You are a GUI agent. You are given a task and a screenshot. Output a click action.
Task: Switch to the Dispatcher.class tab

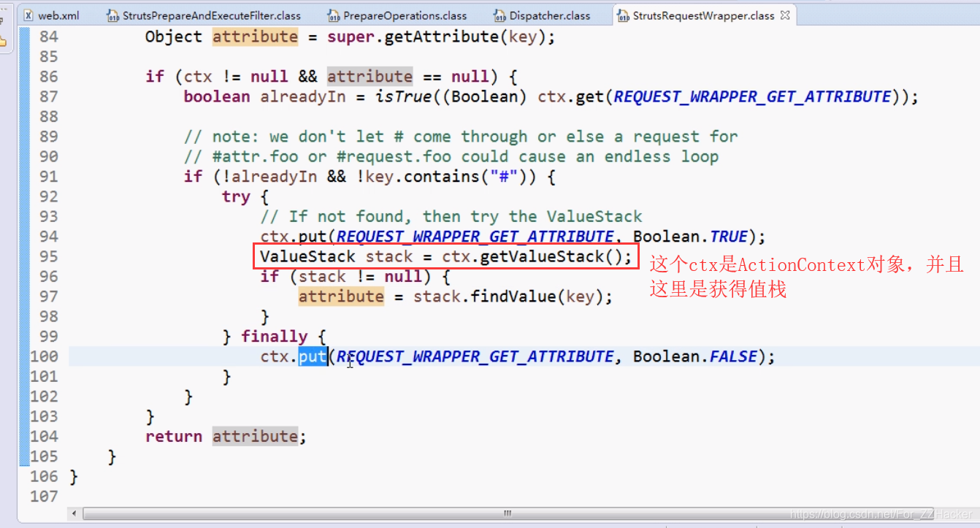pyautogui.click(x=549, y=15)
